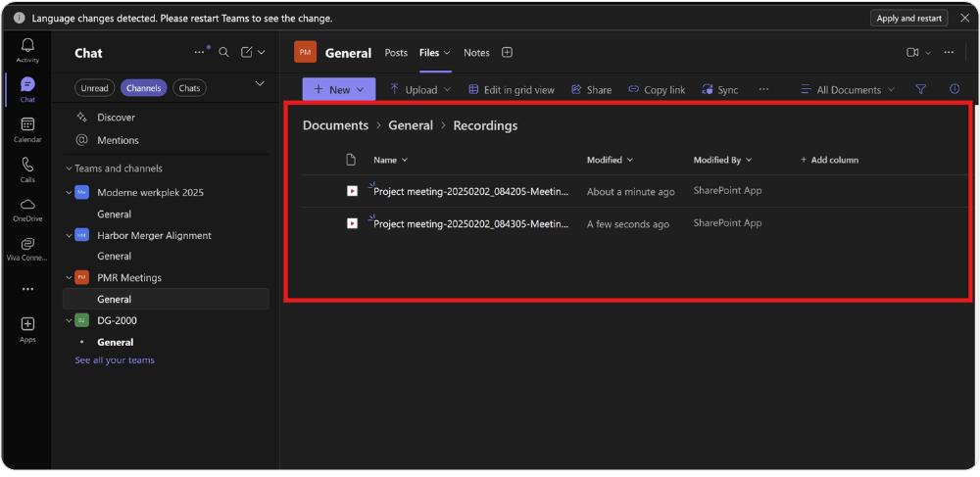Sort by the Name column header
Screen dimensions: 980x477
pos(391,160)
